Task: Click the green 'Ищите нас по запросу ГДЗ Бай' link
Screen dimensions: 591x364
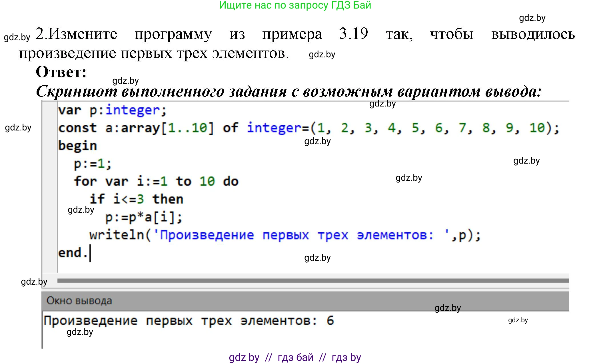Action: (x=295, y=5)
